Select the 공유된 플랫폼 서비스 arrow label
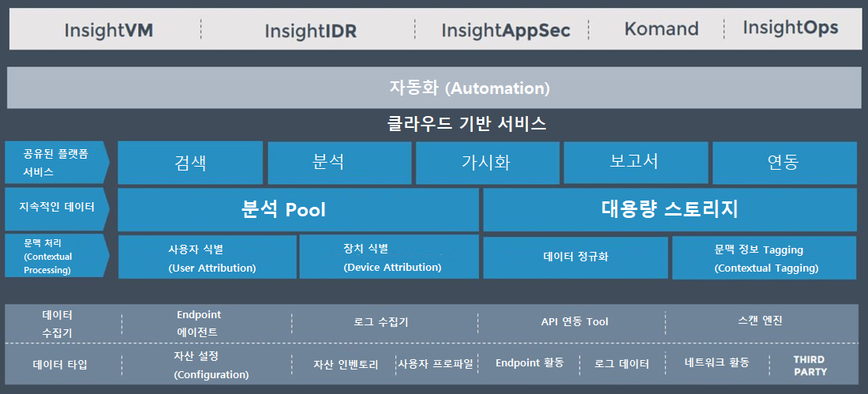 (57, 163)
